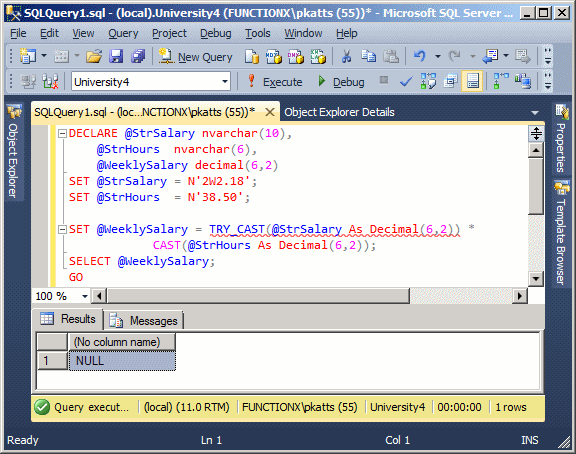Viewport: 576px width, 454px height.
Task: Toggle the IntelliSense Enabled icon
Action: 472,81
